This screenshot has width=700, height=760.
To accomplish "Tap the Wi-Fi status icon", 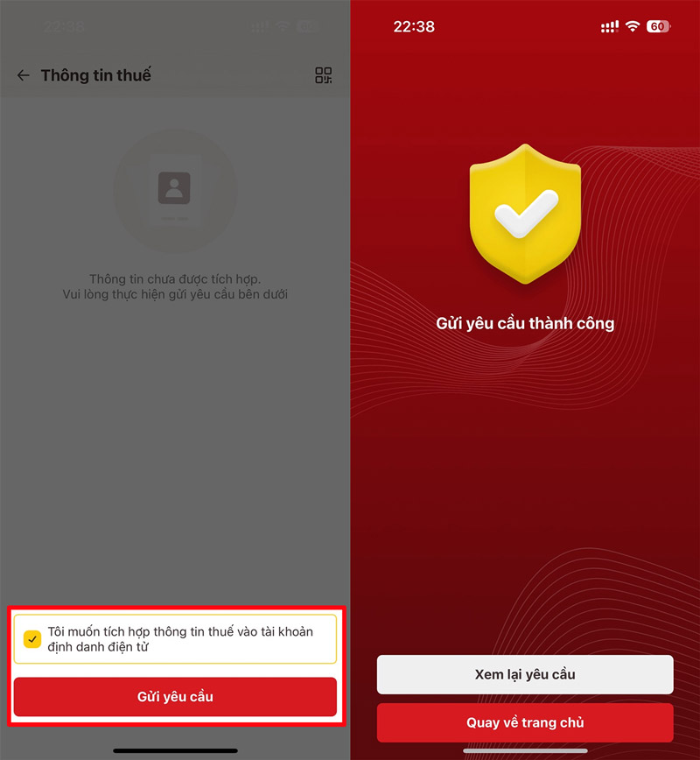I will coord(632,26).
